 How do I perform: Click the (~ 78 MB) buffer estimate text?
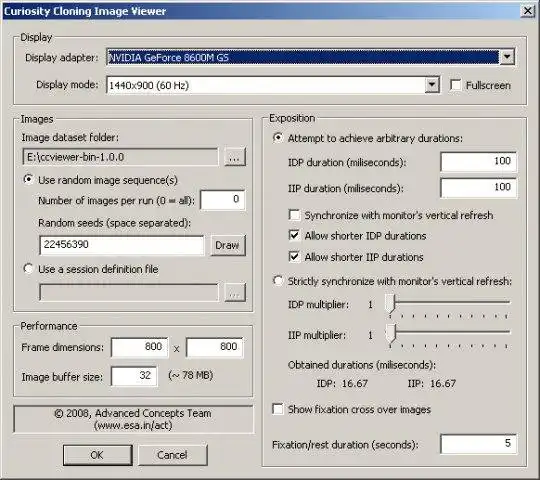point(191,375)
